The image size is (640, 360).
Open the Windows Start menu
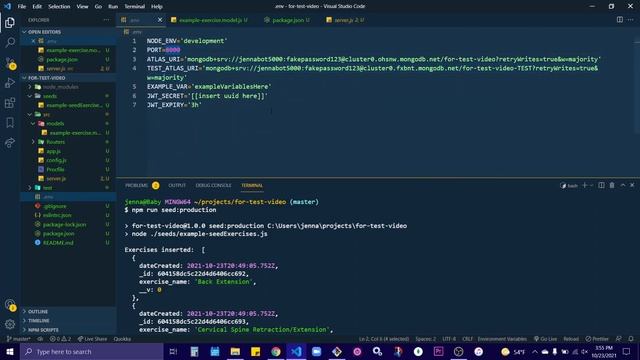10,351
